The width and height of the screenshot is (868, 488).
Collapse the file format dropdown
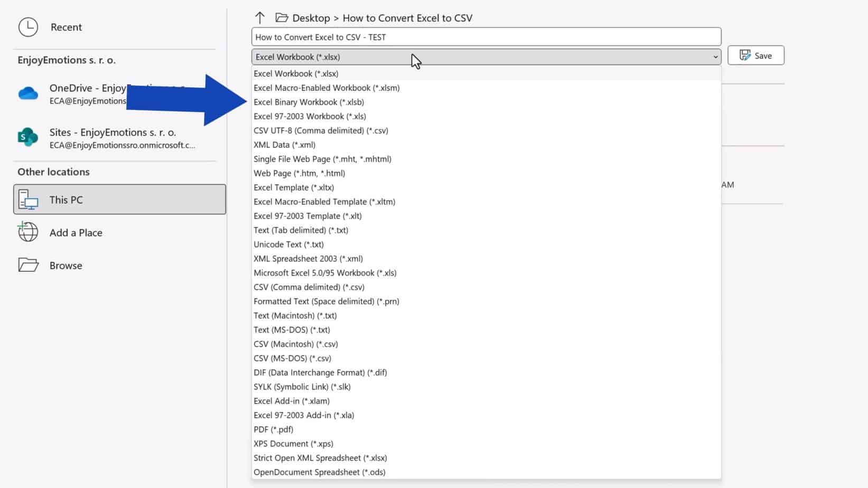pyautogui.click(x=715, y=57)
